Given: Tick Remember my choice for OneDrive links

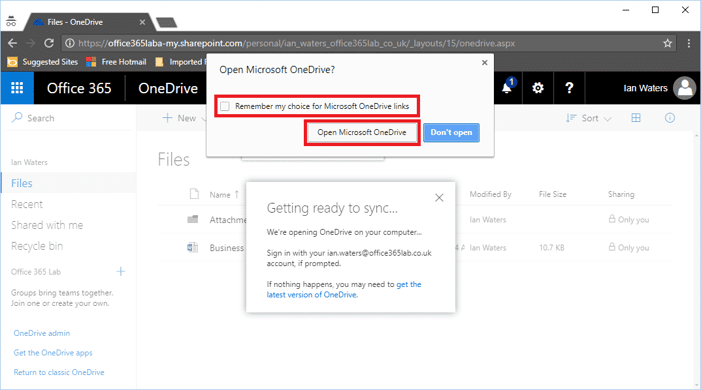Looking at the screenshot, I should [225, 106].
